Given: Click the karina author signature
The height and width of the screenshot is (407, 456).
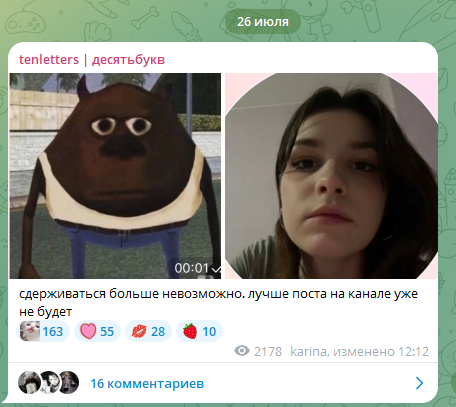Looking at the screenshot, I should click(x=308, y=352).
